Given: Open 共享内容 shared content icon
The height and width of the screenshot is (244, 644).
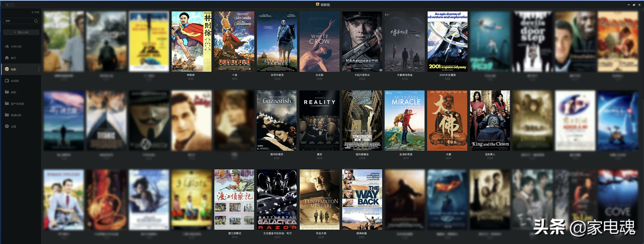Looking at the screenshot, I should coord(7,46).
